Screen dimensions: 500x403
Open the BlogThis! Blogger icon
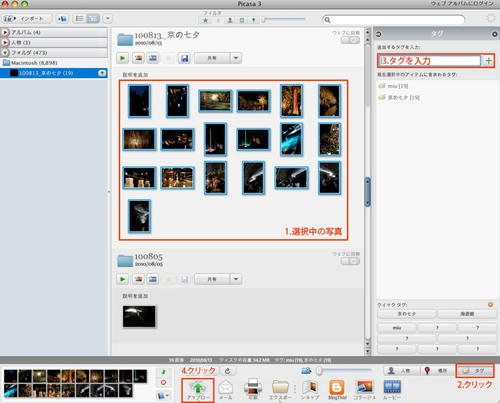pyautogui.click(x=337, y=389)
